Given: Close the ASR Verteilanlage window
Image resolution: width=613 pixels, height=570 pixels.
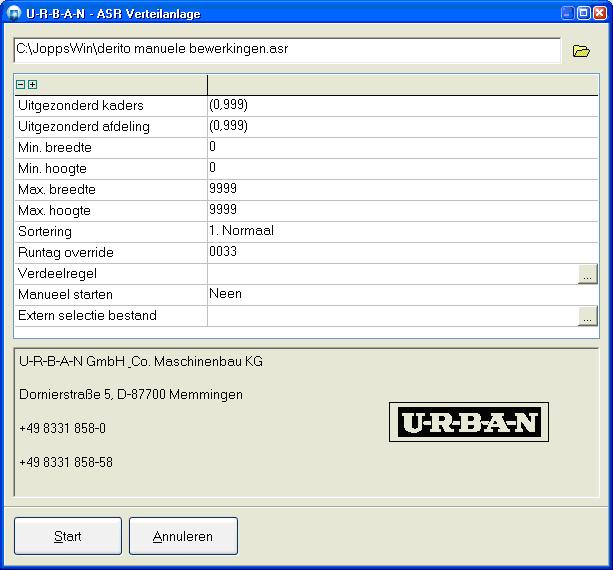Looking at the screenshot, I should [600, 13].
